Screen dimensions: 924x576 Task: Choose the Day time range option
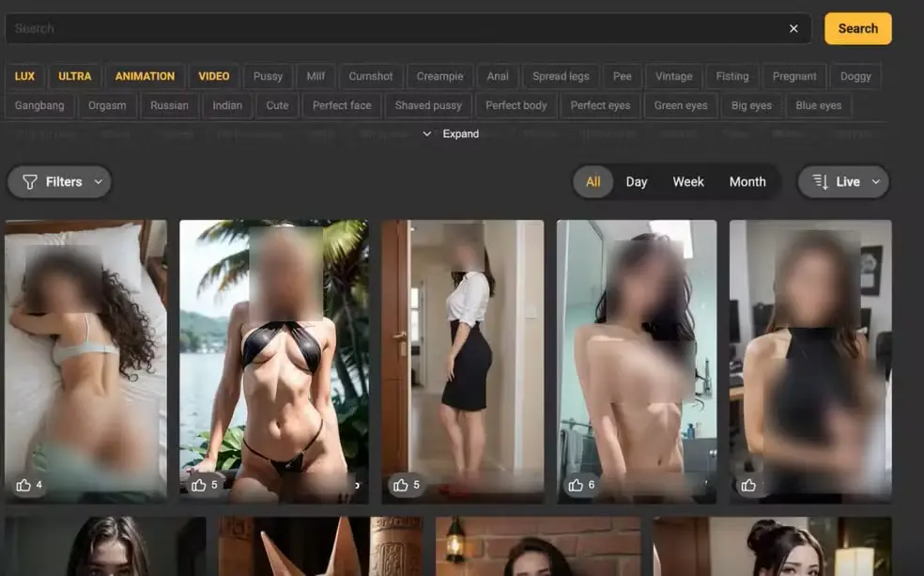pyautogui.click(x=637, y=182)
